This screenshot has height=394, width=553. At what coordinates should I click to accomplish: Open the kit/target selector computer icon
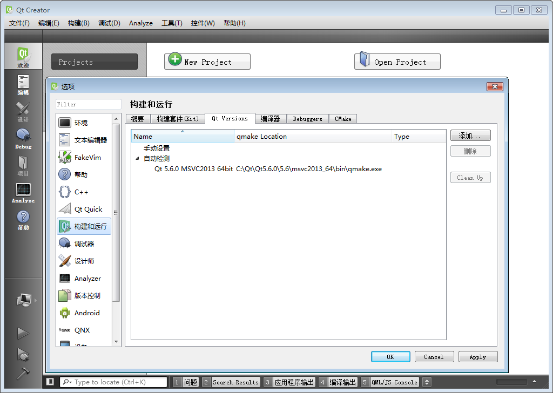tap(24, 300)
